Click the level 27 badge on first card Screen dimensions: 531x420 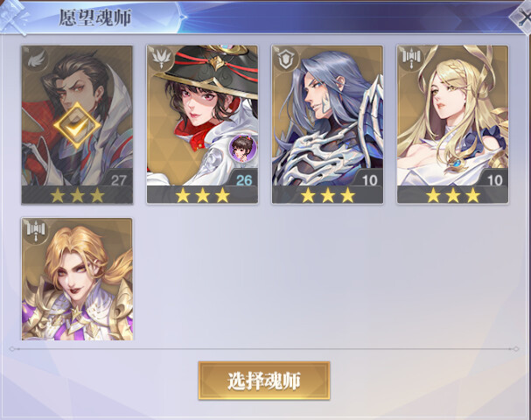[x=118, y=180]
